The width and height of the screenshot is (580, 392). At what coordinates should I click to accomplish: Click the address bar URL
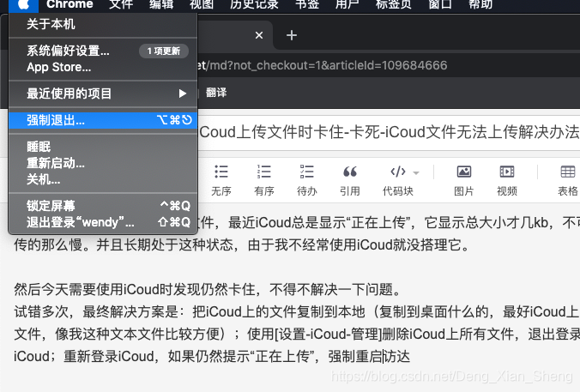point(322,65)
